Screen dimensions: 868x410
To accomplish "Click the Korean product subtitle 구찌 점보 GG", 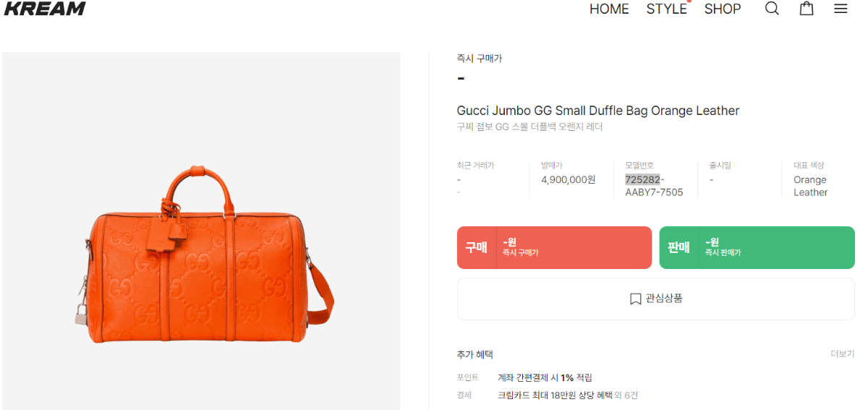I will pos(529,127).
